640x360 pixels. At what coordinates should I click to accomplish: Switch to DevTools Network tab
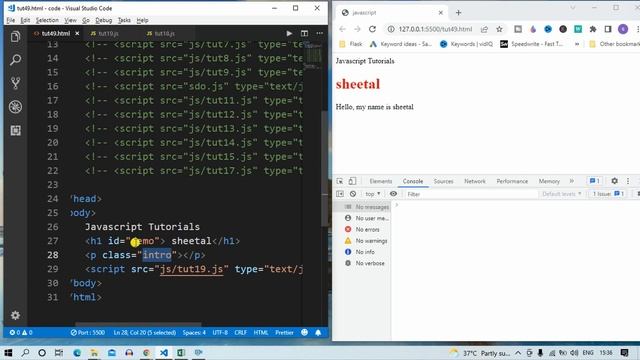pyautogui.click(x=475, y=181)
